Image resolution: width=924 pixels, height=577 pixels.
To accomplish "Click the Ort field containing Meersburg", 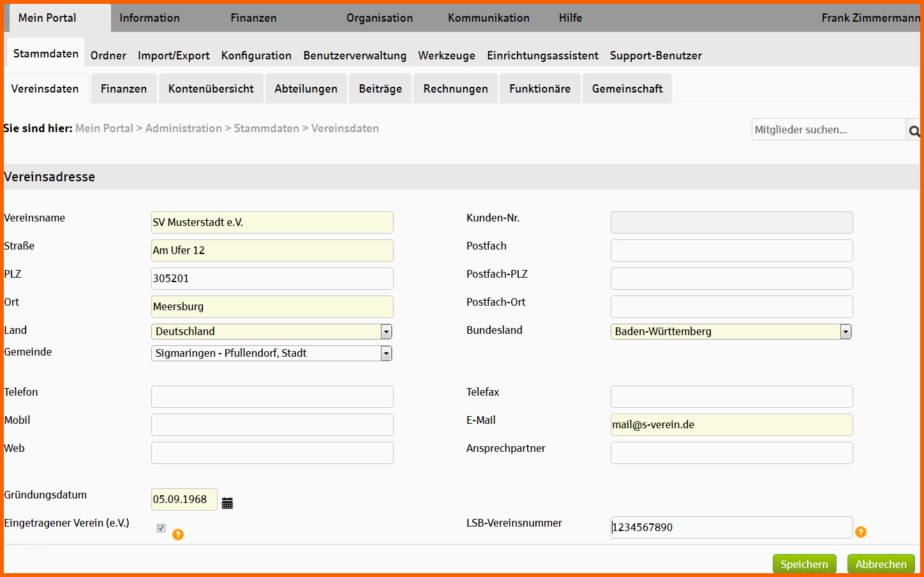I will coord(272,306).
